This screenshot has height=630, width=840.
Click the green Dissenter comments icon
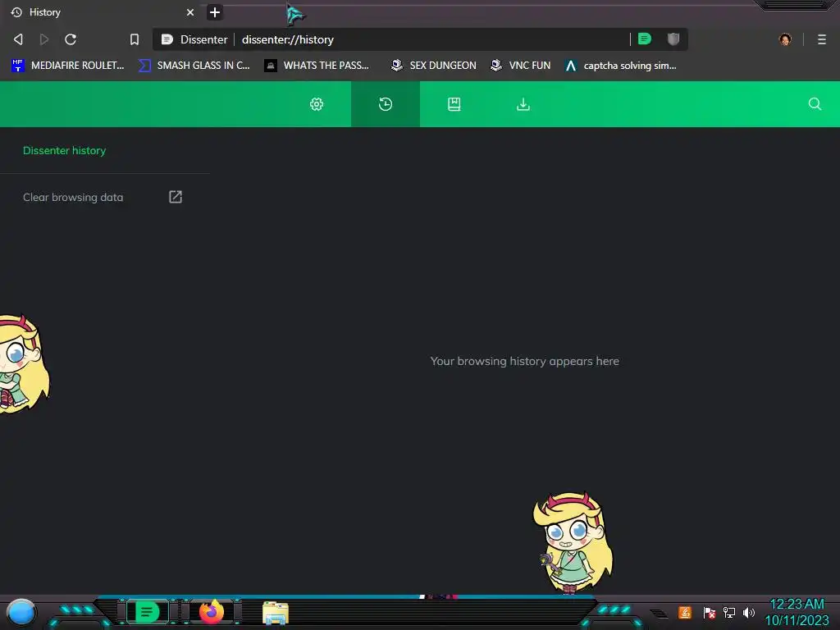pyautogui.click(x=645, y=39)
